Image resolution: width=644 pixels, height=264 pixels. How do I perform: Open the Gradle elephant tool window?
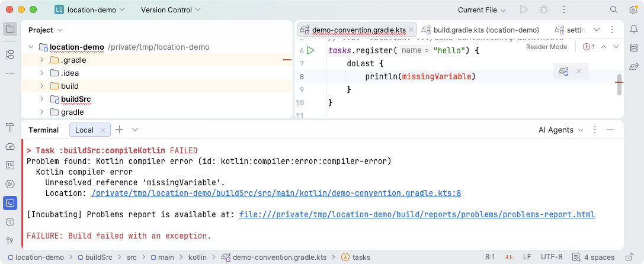point(633,66)
